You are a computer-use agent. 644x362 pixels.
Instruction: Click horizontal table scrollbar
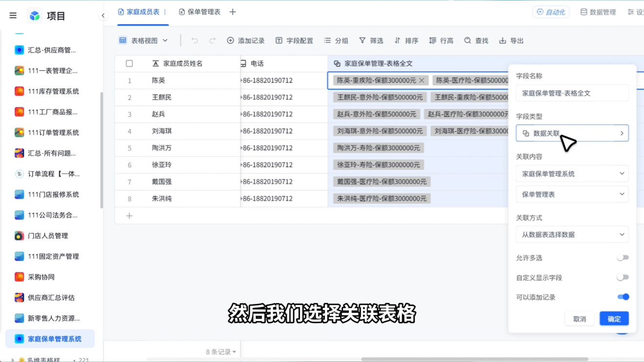pyautogui.click(x=474, y=360)
